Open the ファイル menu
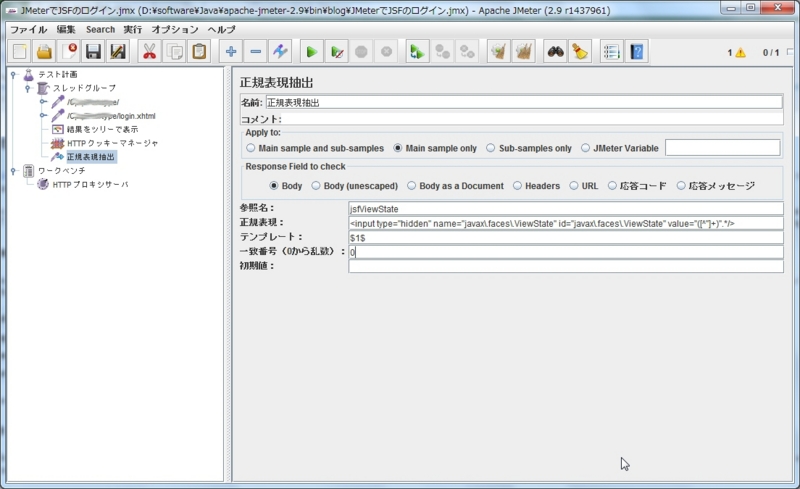This screenshot has height=489, width=800. coord(29,30)
